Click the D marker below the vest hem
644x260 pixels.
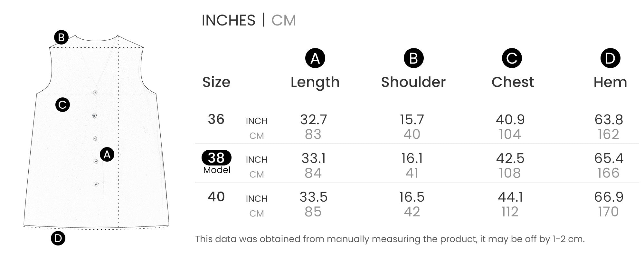click(x=58, y=238)
